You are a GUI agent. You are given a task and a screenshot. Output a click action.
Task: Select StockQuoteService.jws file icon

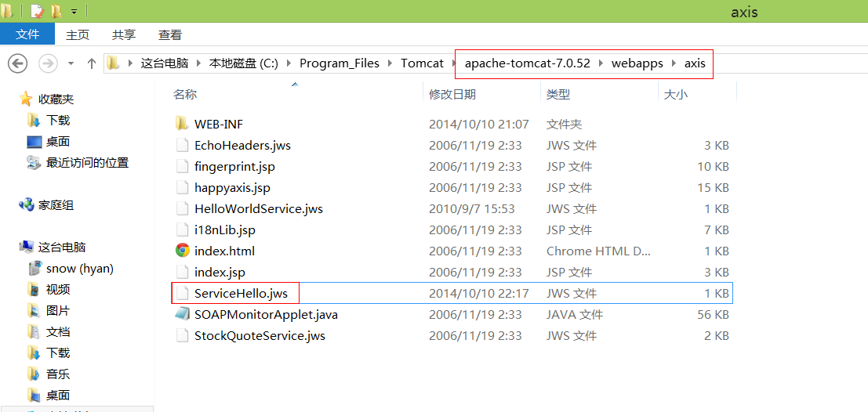point(182,335)
